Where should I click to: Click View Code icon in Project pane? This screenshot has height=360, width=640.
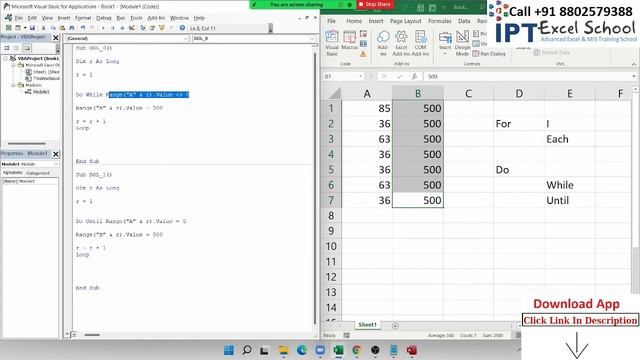7,48
